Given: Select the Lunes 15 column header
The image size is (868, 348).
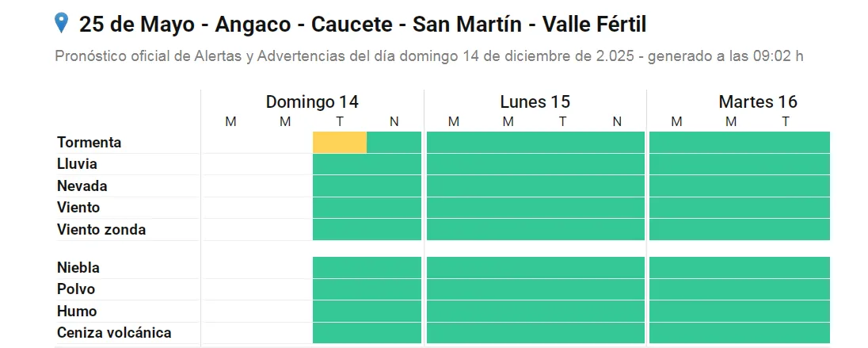Looking at the screenshot, I should 535,101.
